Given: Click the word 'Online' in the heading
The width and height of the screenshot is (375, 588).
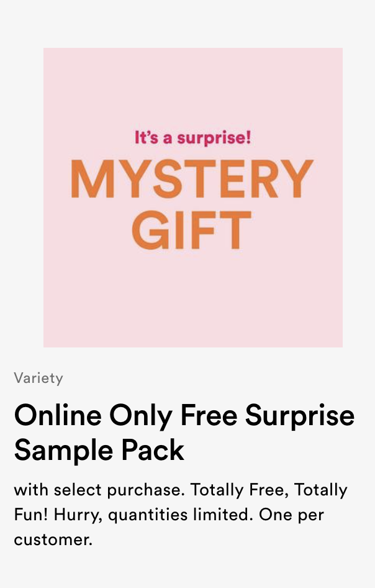Looking at the screenshot, I should (x=58, y=415).
